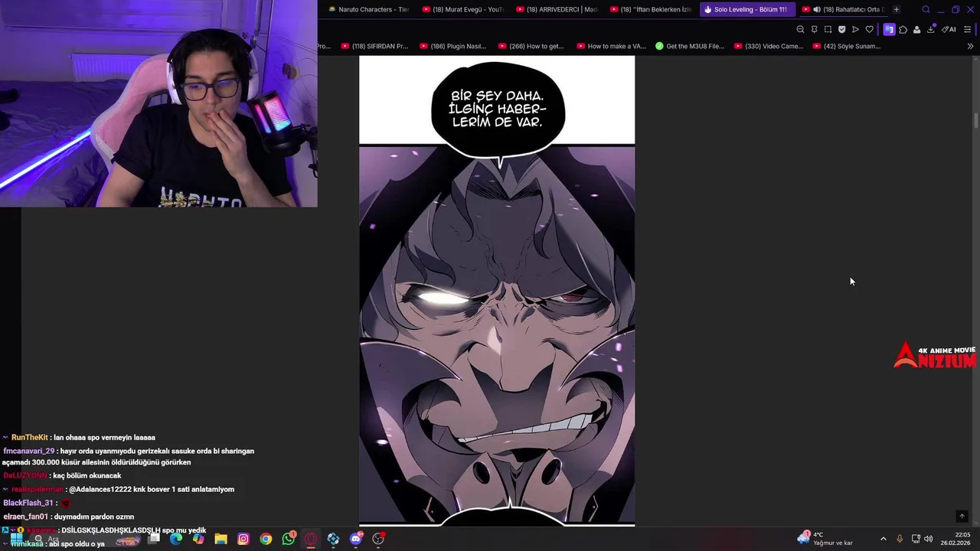Open the How to get... bookmark
This screenshot has width=980, height=551.
point(530,46)
